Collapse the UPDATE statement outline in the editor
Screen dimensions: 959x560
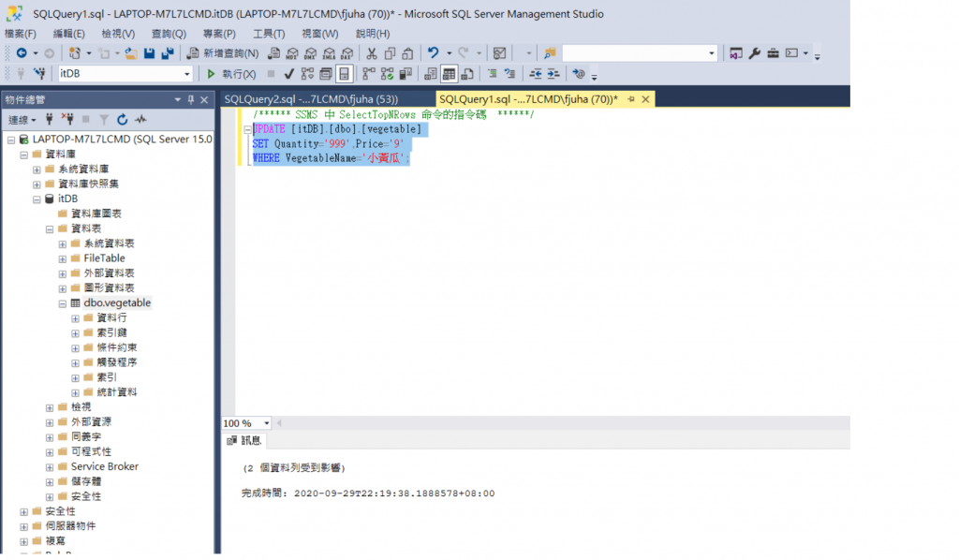[x=247, y=129]
